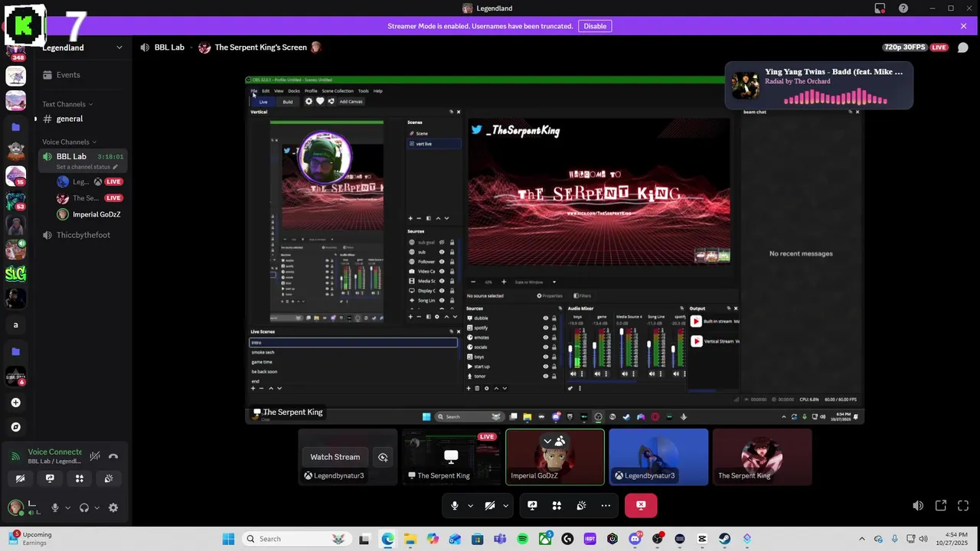Click the 720p 30FPS stream quality badge
The width and height of the screenshot is (980, 551).
pyautogui.click(x=905, y=47)
